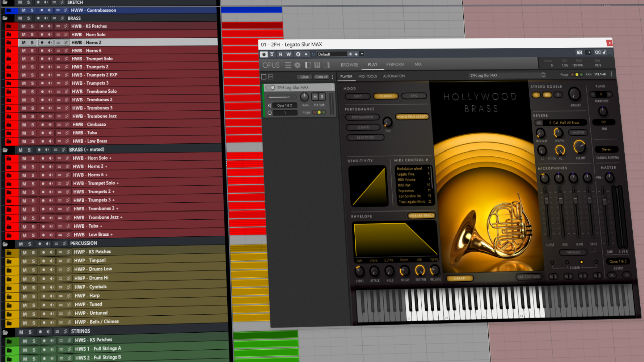644x362 pixels.
Task: Toggle PORTAMENTO performance mode
Action: pyautogui.click(x=362, y=117)
